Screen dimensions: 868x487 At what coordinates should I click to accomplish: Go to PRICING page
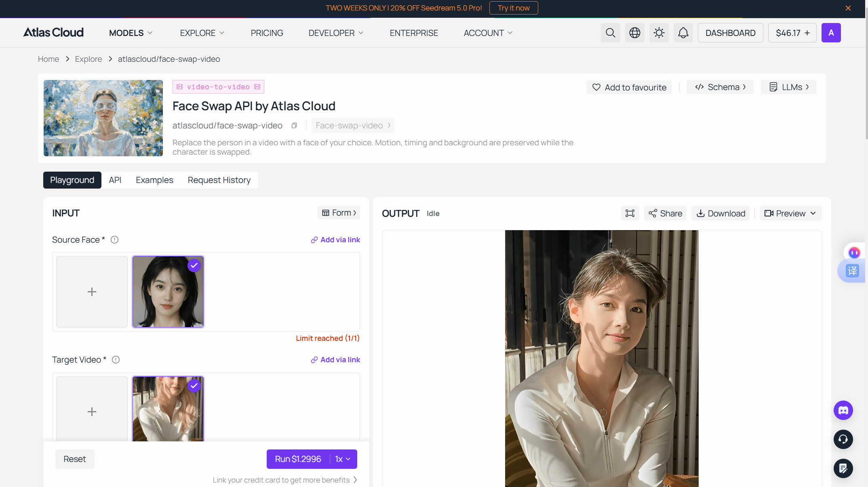pyautogui.click(x=267, y=33)
